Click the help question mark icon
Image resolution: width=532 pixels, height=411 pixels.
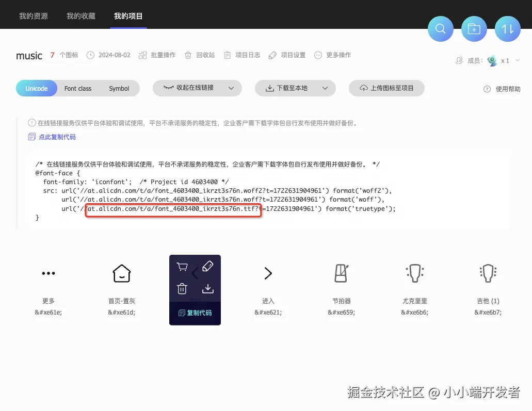pyautogui.click(x=487, y=89)
